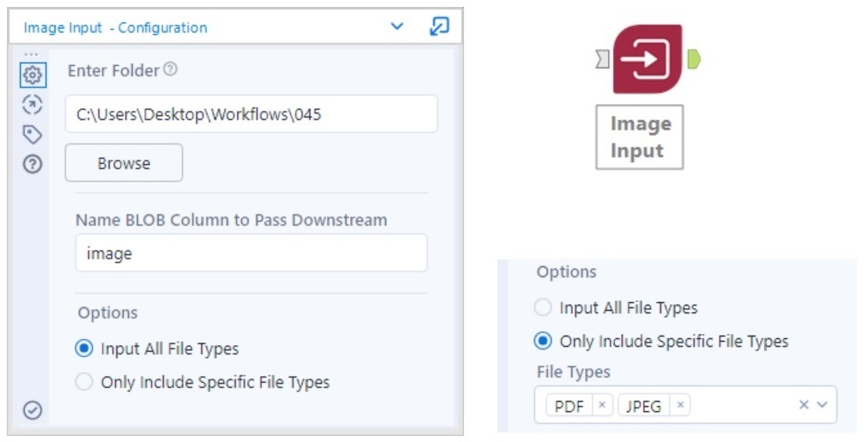Click the three-dots handle above the sidebar
868x442 pixels.
[32, 54]
